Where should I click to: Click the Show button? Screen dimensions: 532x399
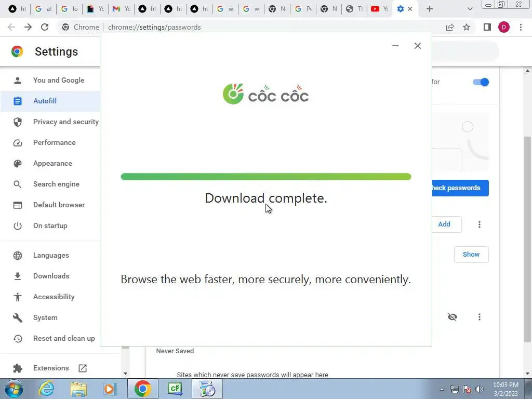tap(471, 255)
